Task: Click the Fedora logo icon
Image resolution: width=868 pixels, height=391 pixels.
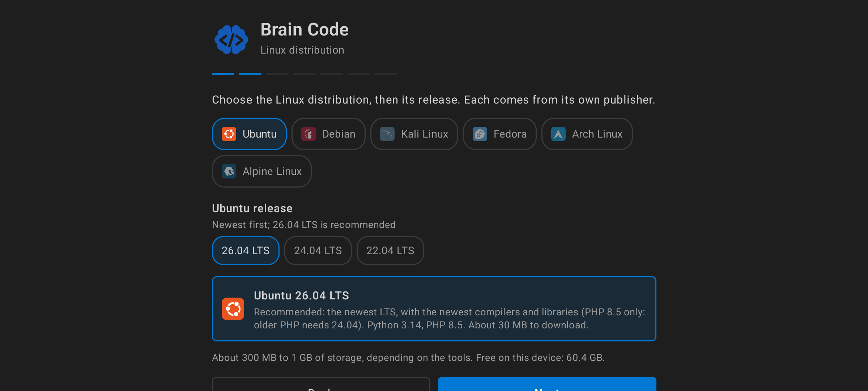Action: click(x=480, y=134)
